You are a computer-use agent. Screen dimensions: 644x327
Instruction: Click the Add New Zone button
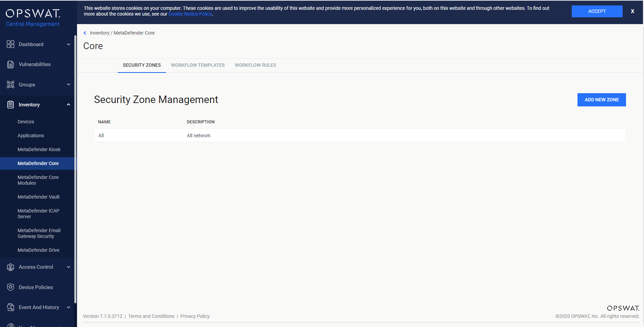[x=602, y=100]
